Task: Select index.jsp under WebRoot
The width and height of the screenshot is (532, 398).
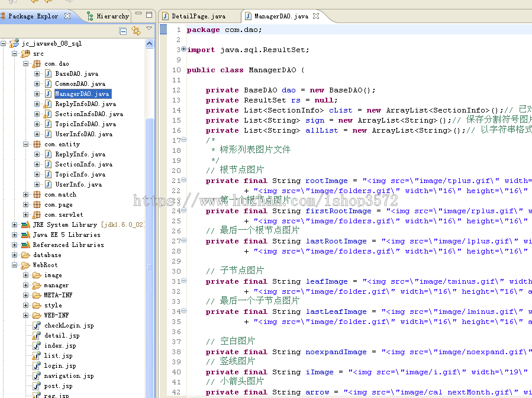Action: click(60, 346)
